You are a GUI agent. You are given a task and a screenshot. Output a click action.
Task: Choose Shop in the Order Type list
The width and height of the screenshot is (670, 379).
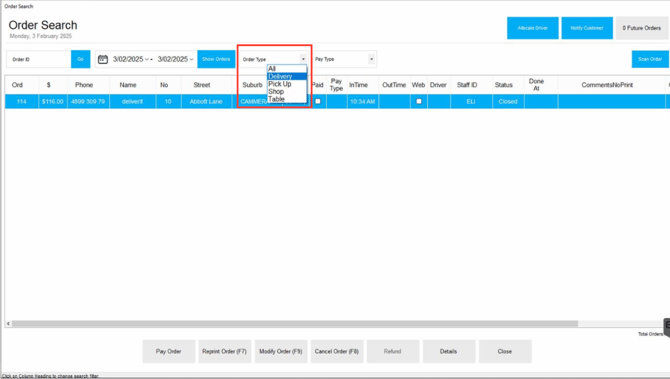[x=287, y=91]
